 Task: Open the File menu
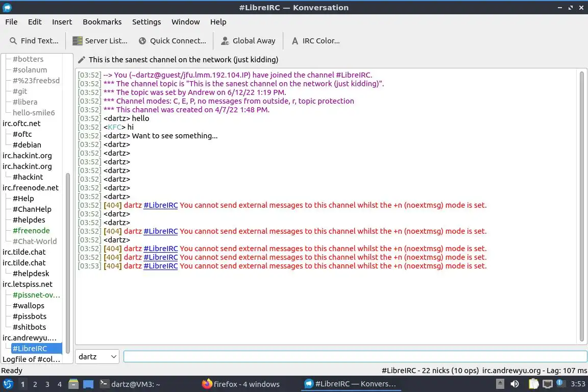coord(11,22)
